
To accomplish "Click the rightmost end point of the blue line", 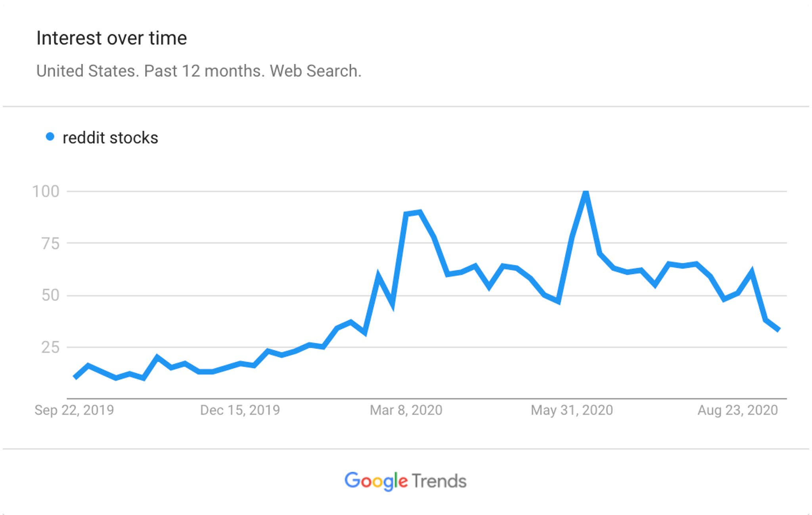I will 779,330.
